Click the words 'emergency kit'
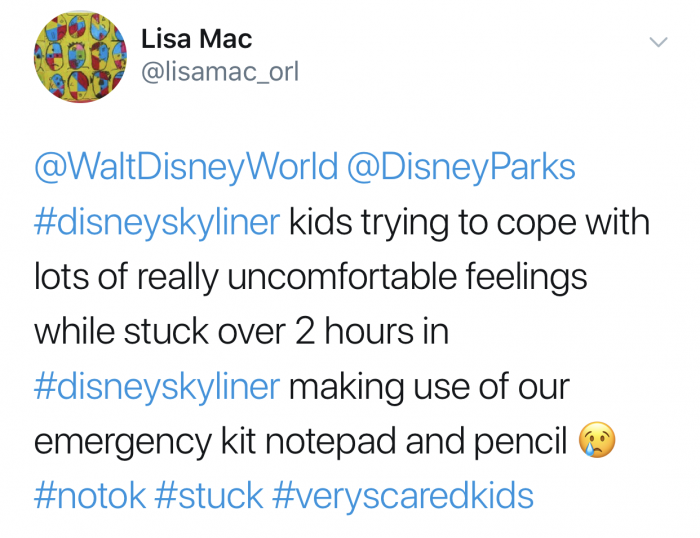700x538 pixels. (145, 442)
